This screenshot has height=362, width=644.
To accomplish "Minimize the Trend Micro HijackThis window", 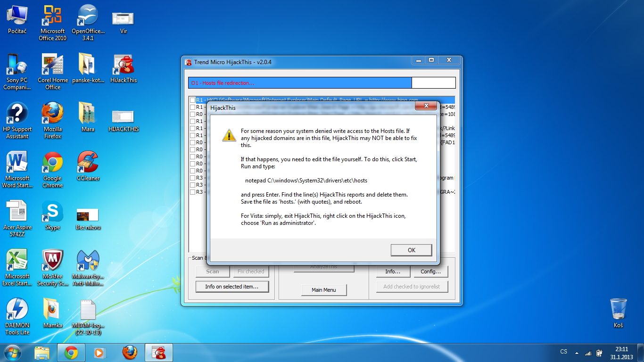I will 418,60.
